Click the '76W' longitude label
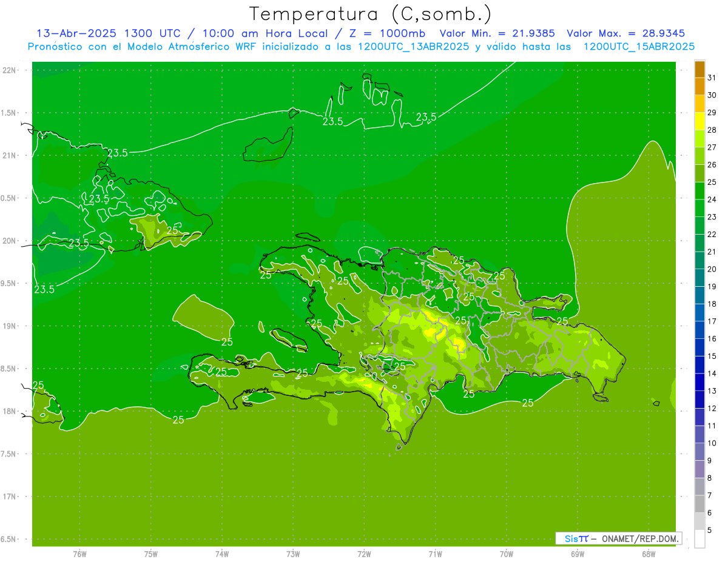This screenshot has width=728, height=562. coord(79,554)
